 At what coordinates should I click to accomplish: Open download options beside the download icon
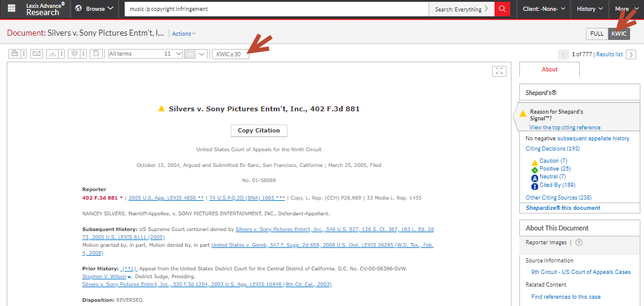(62, 54)
